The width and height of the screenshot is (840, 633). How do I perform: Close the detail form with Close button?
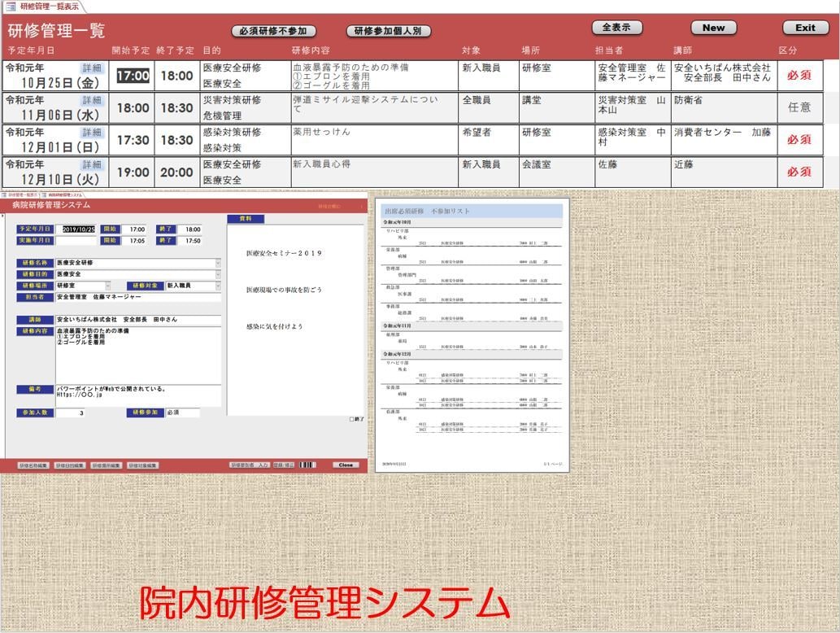[x=346, y=465]
